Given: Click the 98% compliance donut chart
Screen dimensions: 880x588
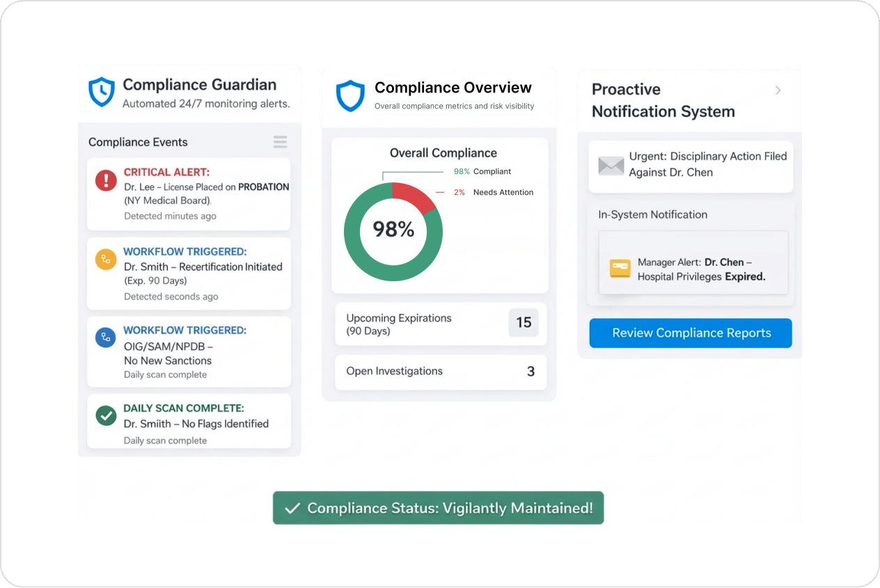Looking at the screenshot, I should 393,230.
